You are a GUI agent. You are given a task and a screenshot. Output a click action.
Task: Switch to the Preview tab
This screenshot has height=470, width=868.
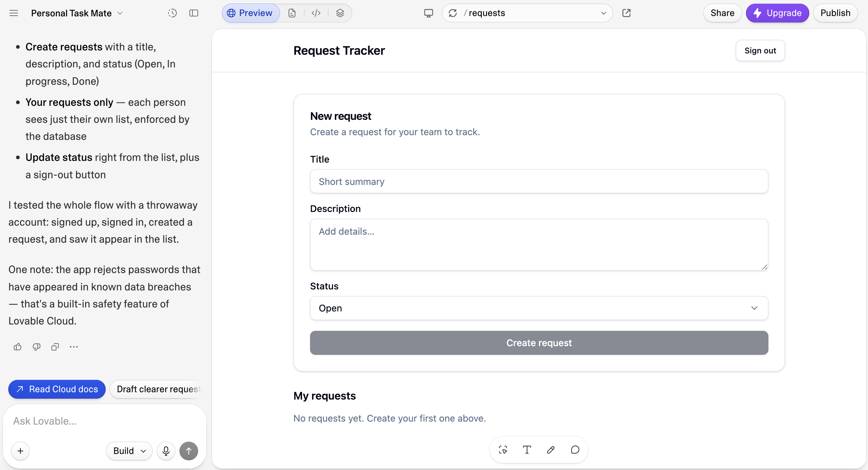click(x=250, y=13)
